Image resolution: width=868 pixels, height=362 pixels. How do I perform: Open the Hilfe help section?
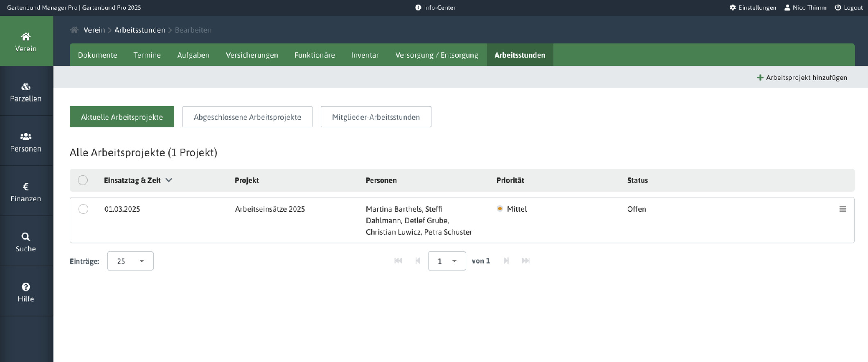[26, 292]
